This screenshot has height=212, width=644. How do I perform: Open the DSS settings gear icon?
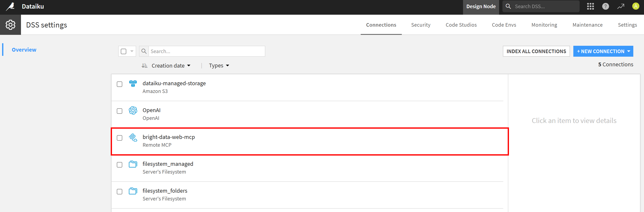tap(10, 25)
